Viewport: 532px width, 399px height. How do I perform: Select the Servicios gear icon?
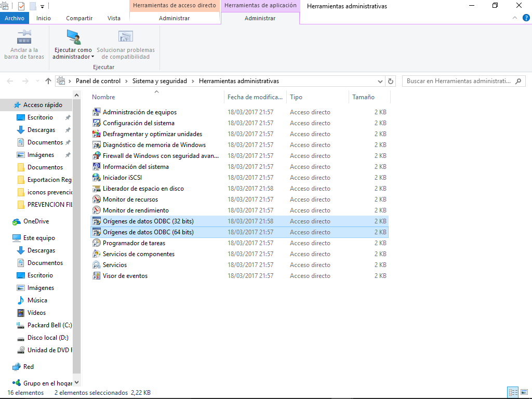[x=97, y=264]
